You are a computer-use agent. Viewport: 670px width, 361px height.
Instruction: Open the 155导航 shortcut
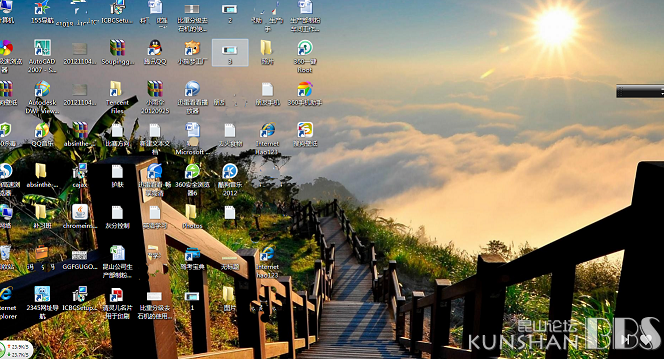click(x=42, y=12)
